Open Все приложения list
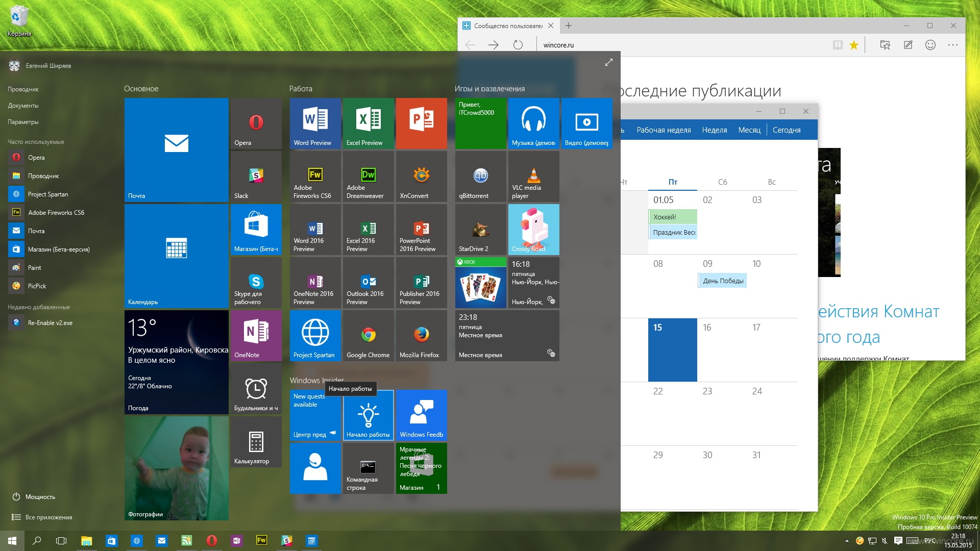This screenshot has width=980, height=551. tap(42, 517)
